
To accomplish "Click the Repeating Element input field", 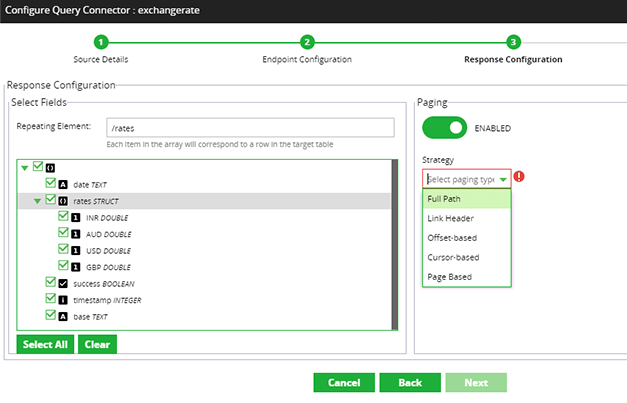I will (250, 128).
